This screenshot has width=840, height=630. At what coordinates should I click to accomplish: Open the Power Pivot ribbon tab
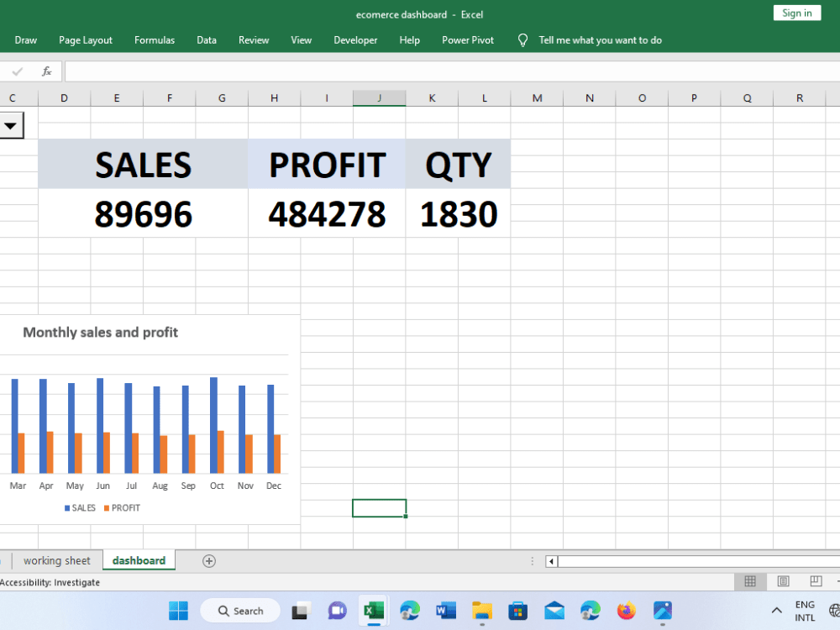467,39
